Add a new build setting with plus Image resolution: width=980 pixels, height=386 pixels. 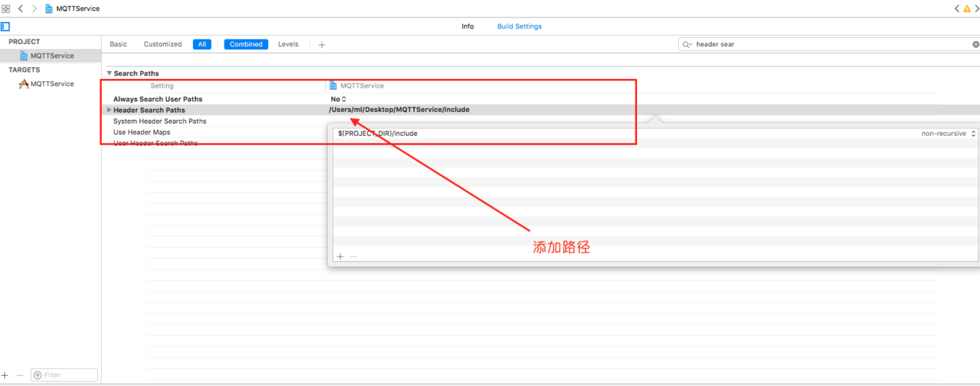[x=322, y=44]
